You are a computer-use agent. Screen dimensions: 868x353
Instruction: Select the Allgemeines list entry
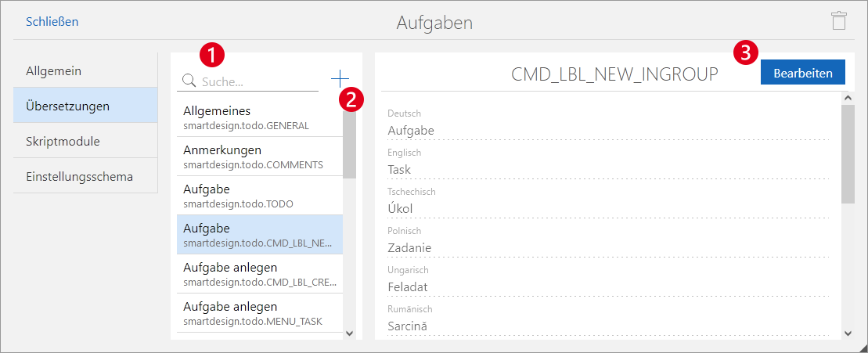(256, 117)
